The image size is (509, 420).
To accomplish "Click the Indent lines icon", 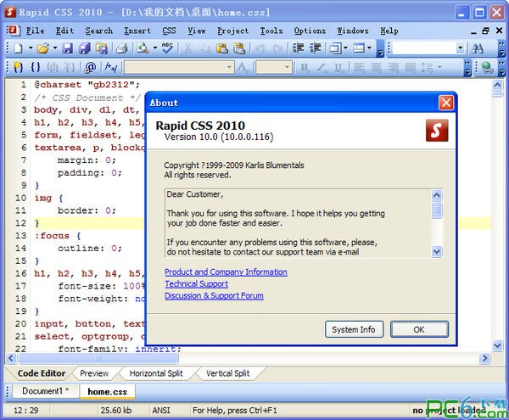I will pyautogui.click(x=298, y=48).
